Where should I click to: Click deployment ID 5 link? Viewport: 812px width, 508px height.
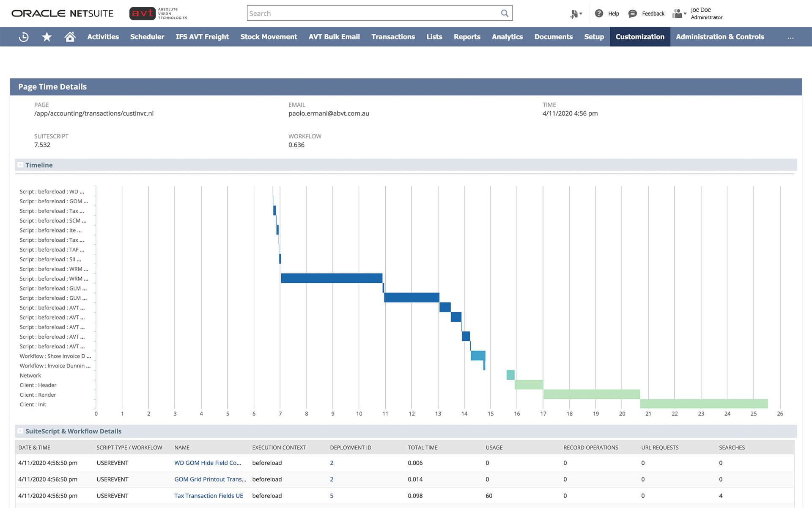pyautogui.click(x=332, y=496)
